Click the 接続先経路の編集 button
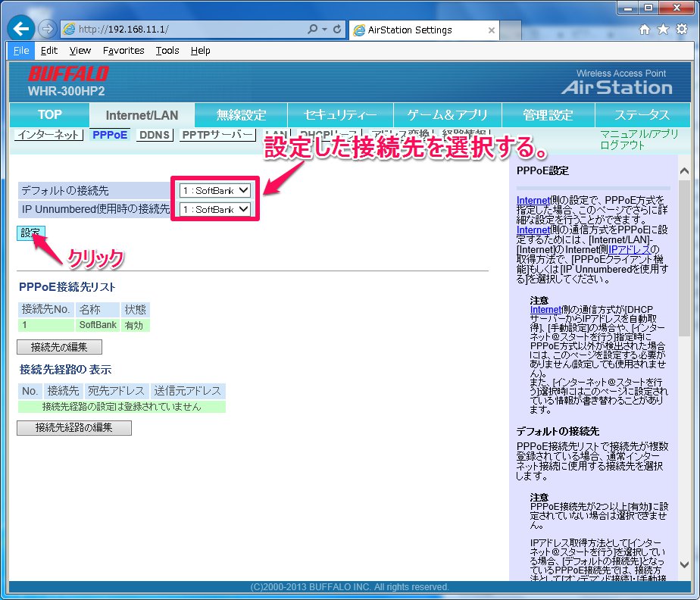Image resolution: width=700 pixels, height=600 pixels. click(x=74, y=428)
